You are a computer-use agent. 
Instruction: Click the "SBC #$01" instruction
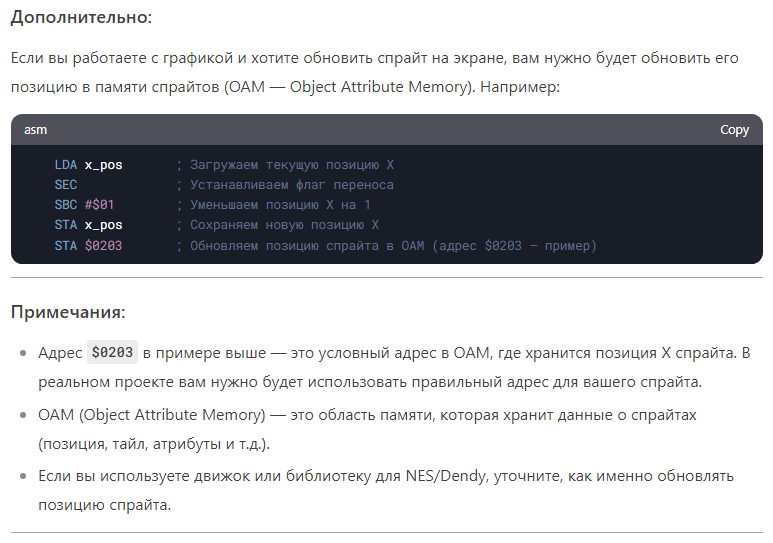click(84, 205)
